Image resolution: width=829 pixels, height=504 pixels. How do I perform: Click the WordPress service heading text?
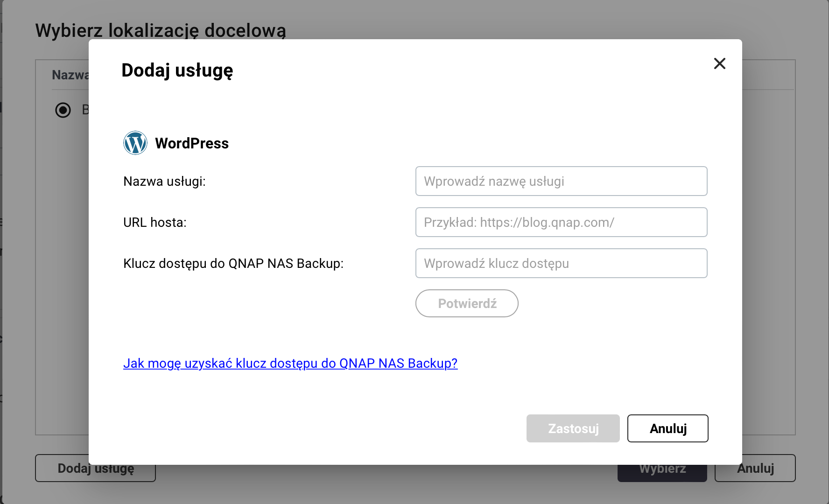click(191, 143)
